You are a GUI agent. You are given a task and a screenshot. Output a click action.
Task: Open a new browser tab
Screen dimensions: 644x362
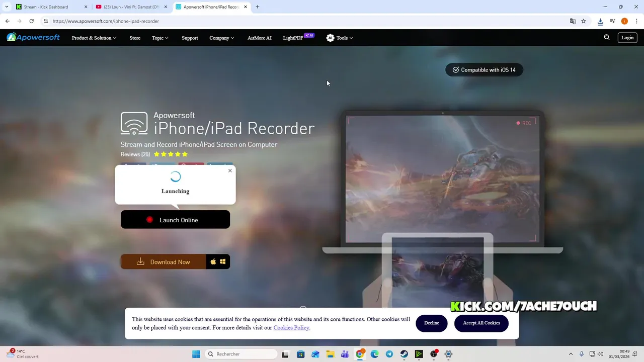click(x=258, y=7)
